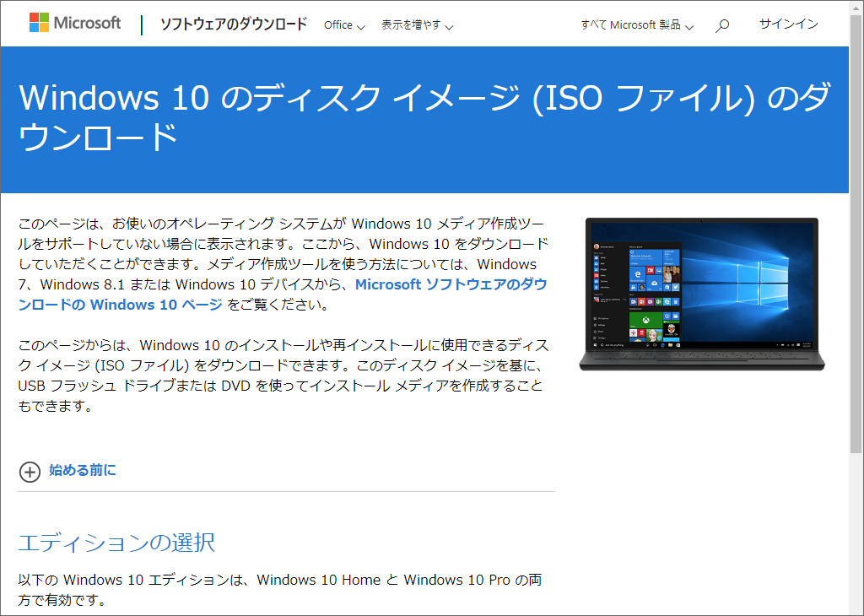864x616 pixels.
Task: Click the scrollbar up arrow
Action: click(856, 7)
